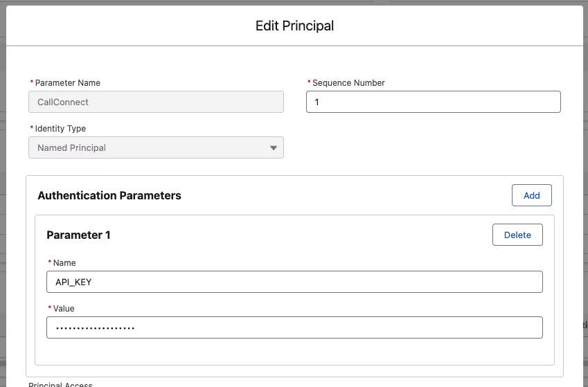Click the API_KEY Name input

pos(294,282)
